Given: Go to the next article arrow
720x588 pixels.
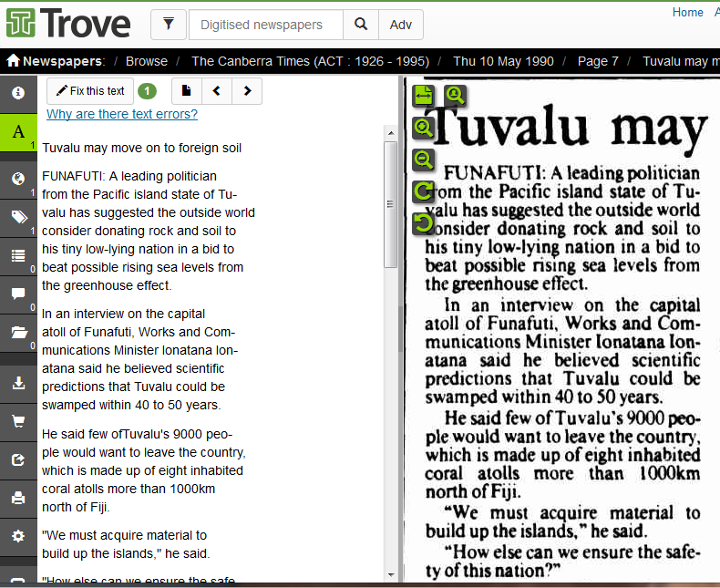Looking at the screenshot, I should click(x=247, y=91).
